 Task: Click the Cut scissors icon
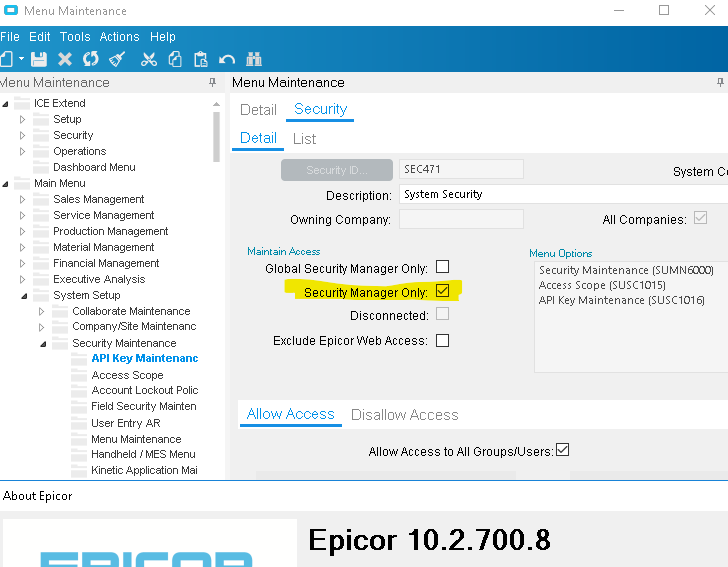[x=149, y=59]
